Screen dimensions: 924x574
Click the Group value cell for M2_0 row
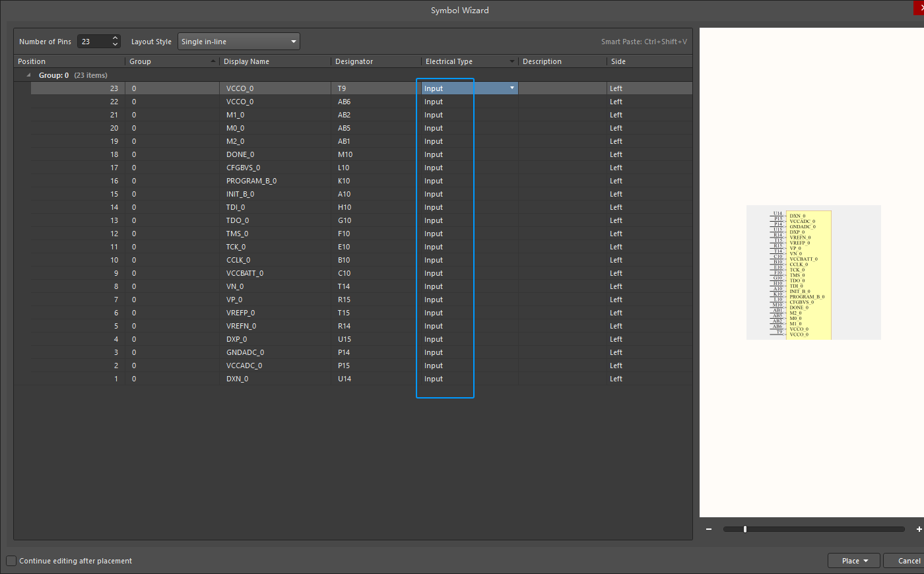(x=172, y=141)
